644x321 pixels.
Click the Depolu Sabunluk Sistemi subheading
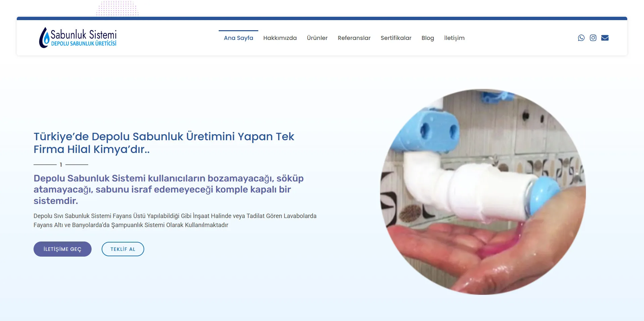[168, 190]
